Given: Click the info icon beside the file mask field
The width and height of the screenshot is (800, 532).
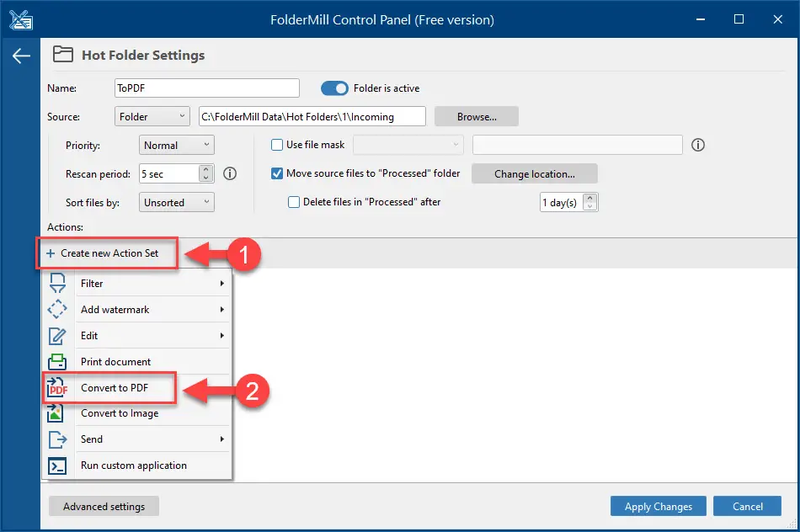Looking at the screenshot, I should 698,145.
